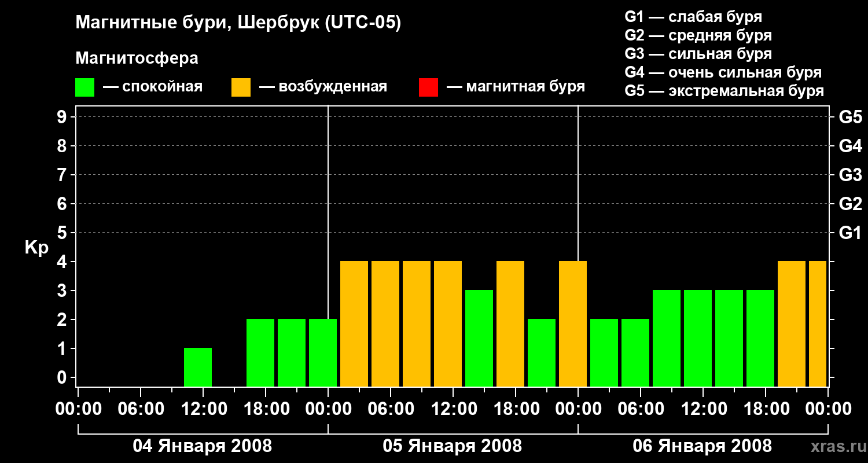
Task: Click the G5 label on right axis
Action: click(850, 117)
